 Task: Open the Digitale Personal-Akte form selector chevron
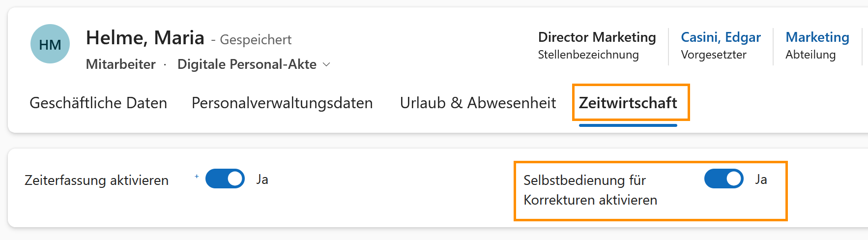click(326, 64)
